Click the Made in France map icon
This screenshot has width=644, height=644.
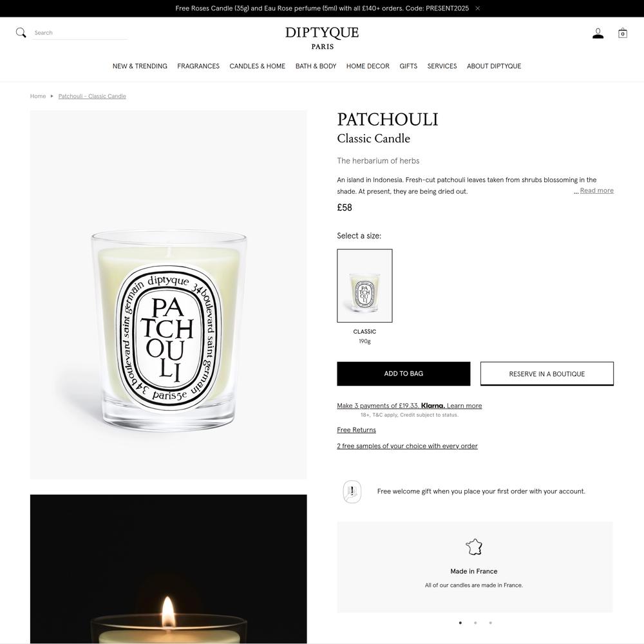pyautogui.click(x=474, y=547)
